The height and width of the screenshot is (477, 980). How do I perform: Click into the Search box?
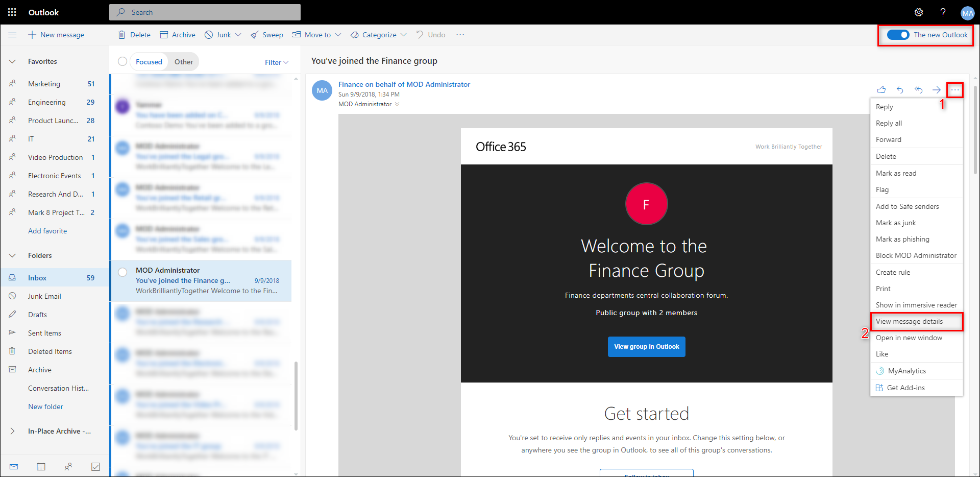[x=205, y=12]
